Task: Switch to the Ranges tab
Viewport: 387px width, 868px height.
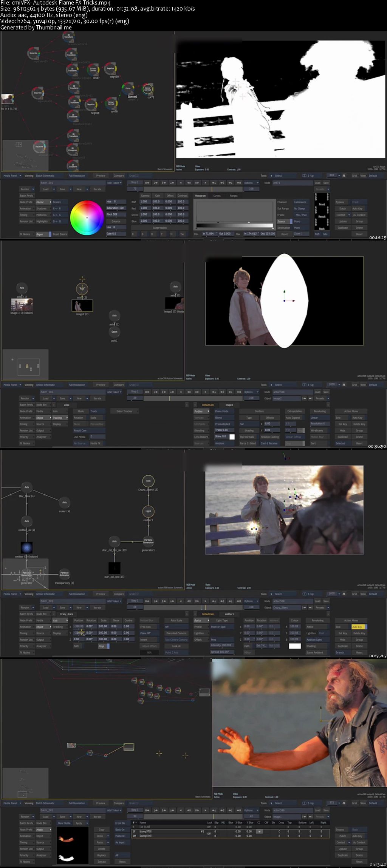Action: point(234,196)
